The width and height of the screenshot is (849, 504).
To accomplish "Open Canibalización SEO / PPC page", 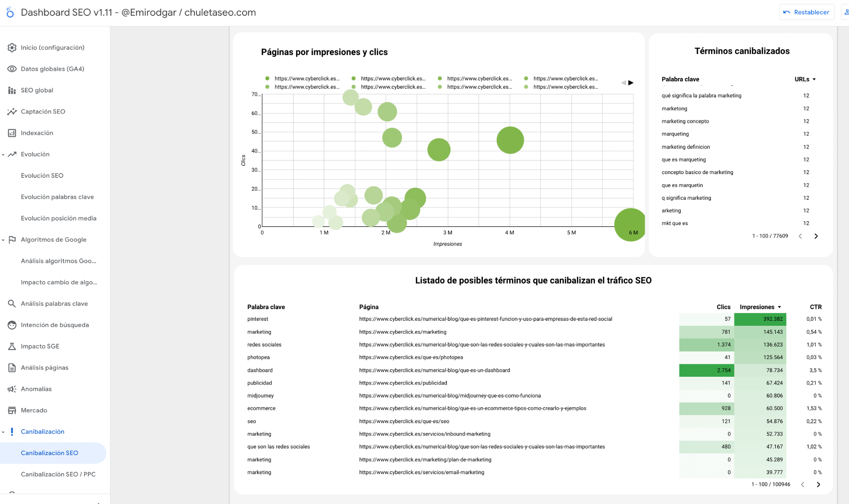I will click(x=58, y=474).
